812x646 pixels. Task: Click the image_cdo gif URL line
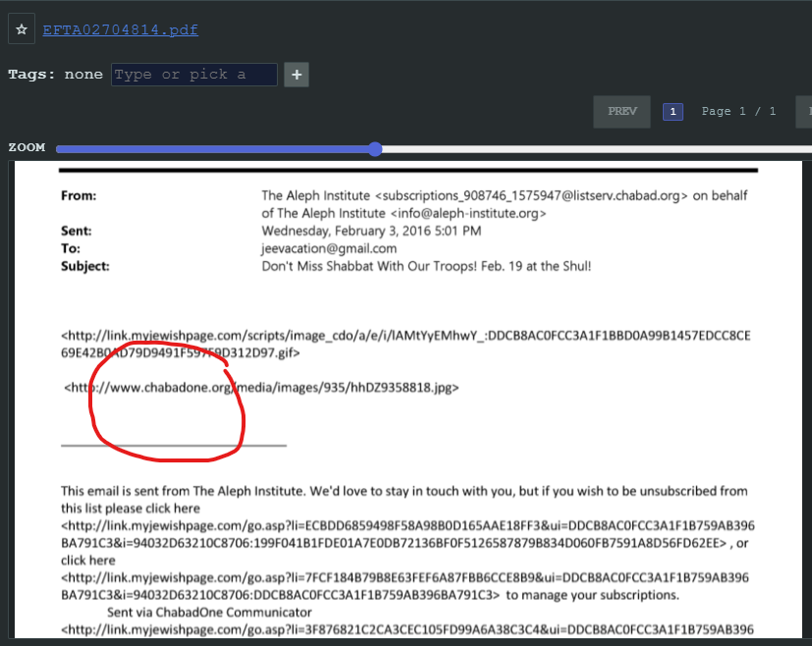pyautogui.click(x=406, y=336)
